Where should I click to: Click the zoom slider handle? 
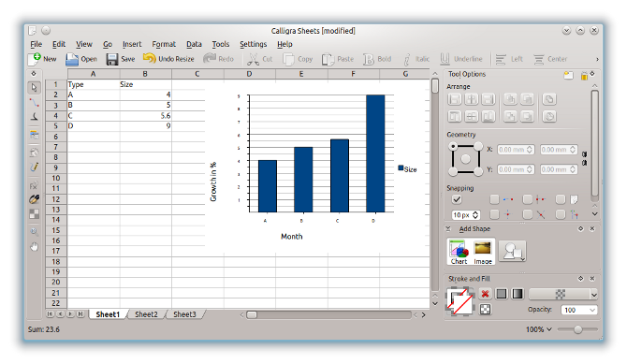click(x=577, y=329)
